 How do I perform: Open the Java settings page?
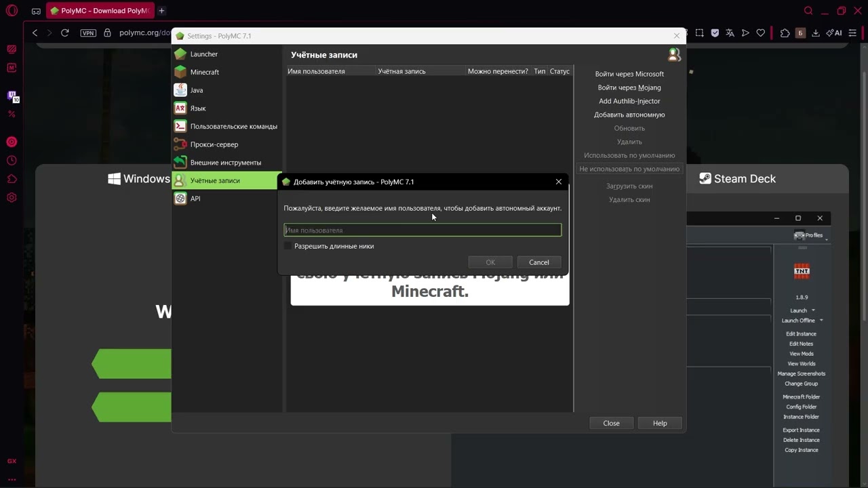(227, 90)
